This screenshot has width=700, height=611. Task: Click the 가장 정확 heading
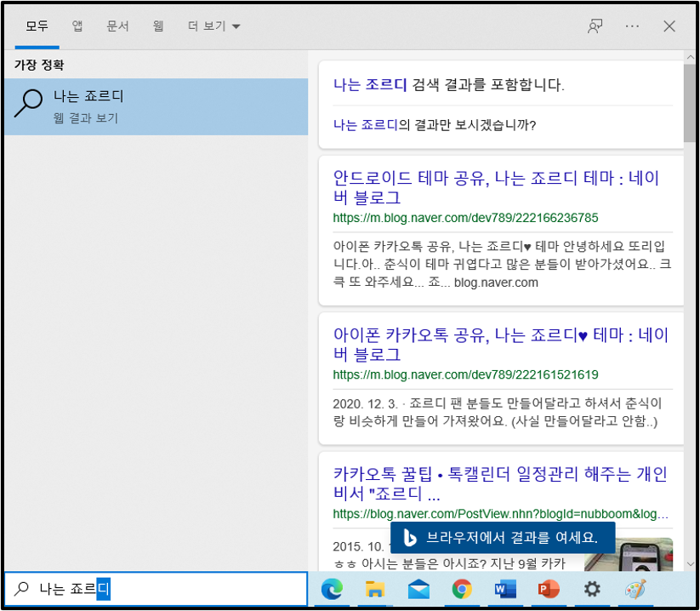point(39,66)
